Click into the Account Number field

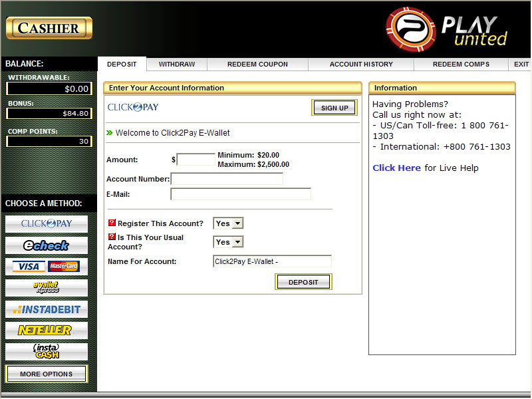(x=227, y=179)
